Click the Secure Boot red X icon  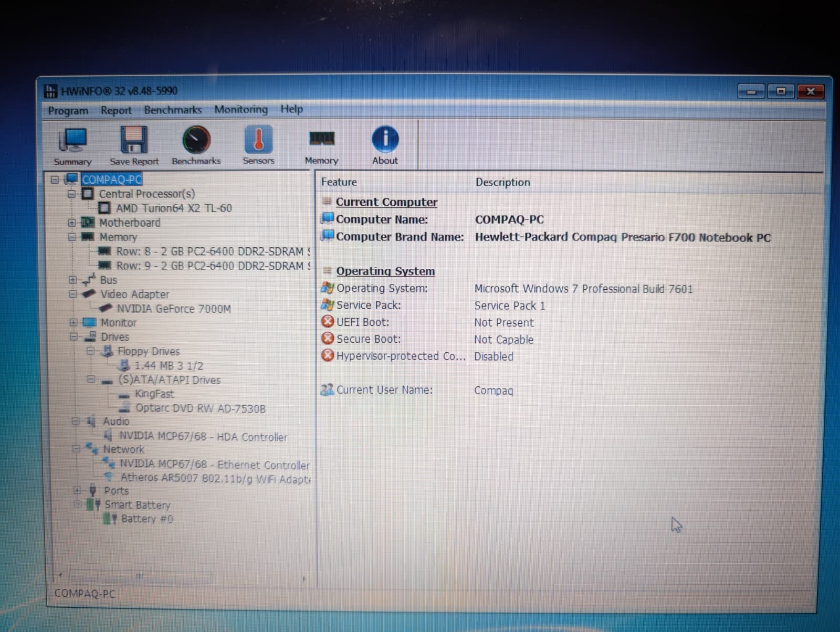pos(328,338)
